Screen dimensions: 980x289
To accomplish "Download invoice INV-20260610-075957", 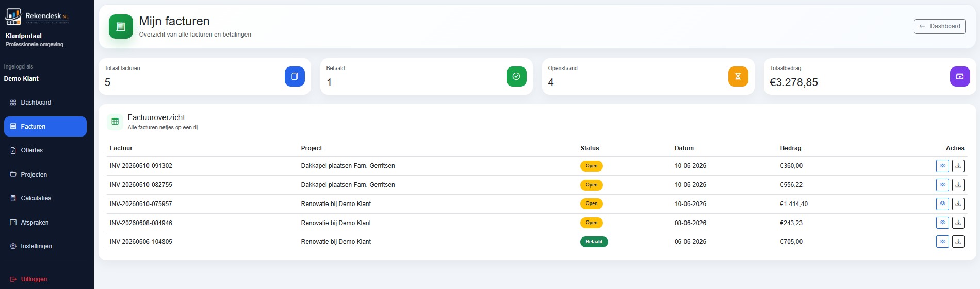I will [x=958, y=204].
